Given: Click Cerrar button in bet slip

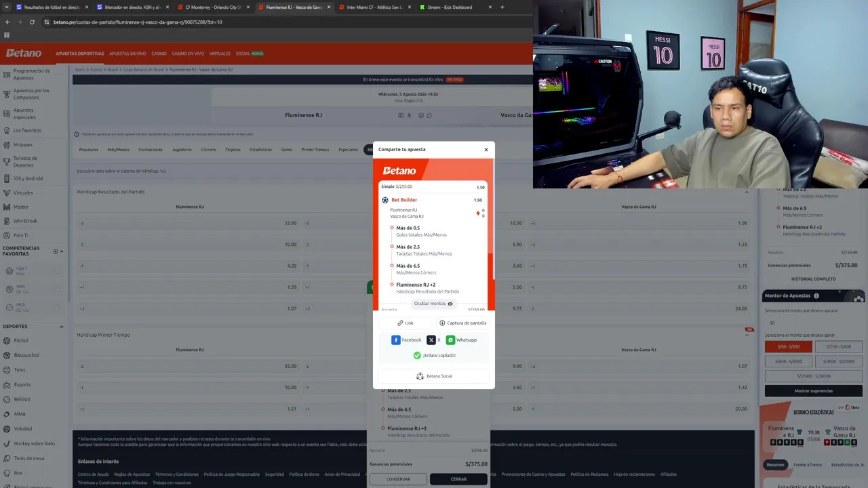Looking at the screenshot, I should point(458,479).
